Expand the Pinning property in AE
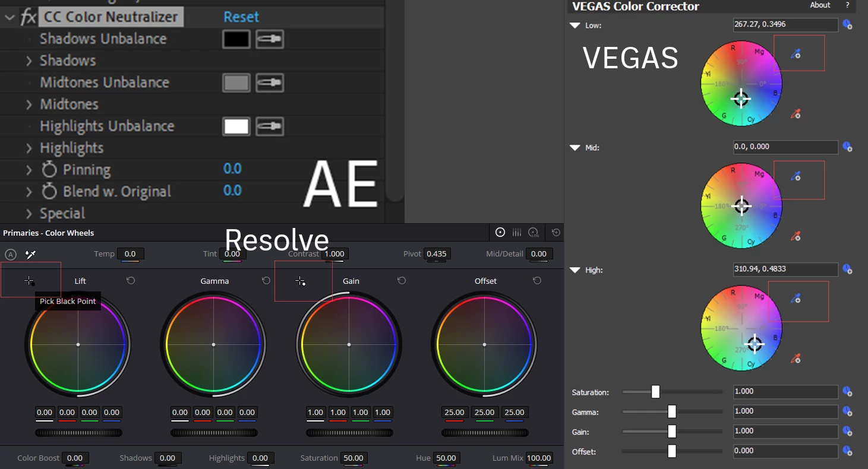 tap(29, 170)
